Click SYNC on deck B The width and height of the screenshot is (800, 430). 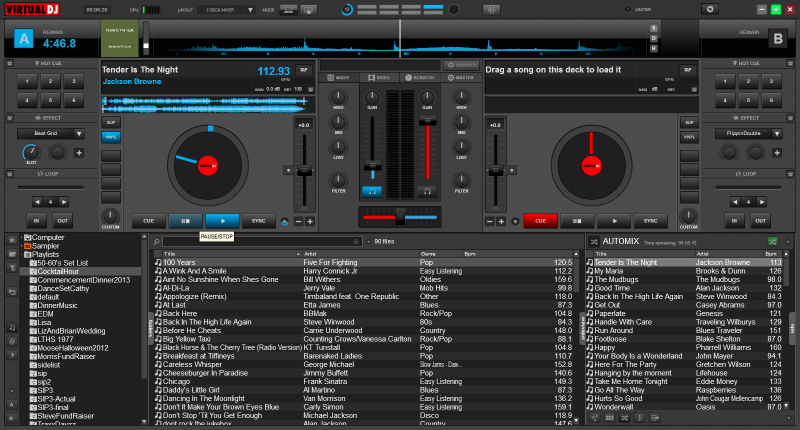click(x=651, y=221)
